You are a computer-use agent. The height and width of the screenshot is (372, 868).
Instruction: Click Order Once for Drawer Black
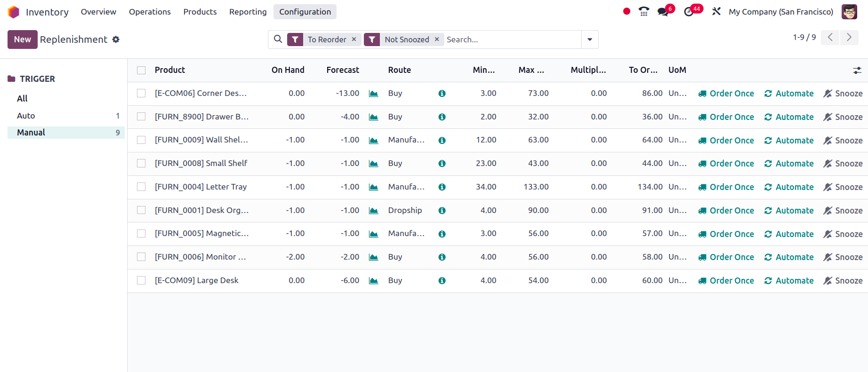[726, 117]
